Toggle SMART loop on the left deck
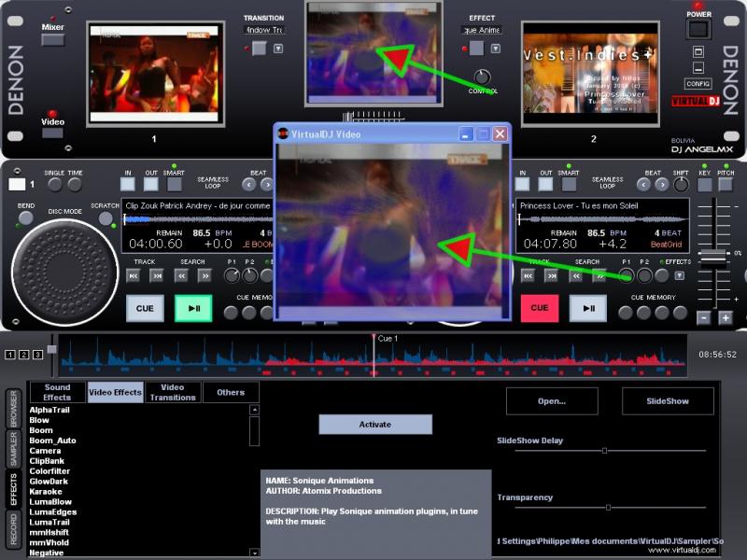This screenshot has height=560, width=747. point(174,184)
